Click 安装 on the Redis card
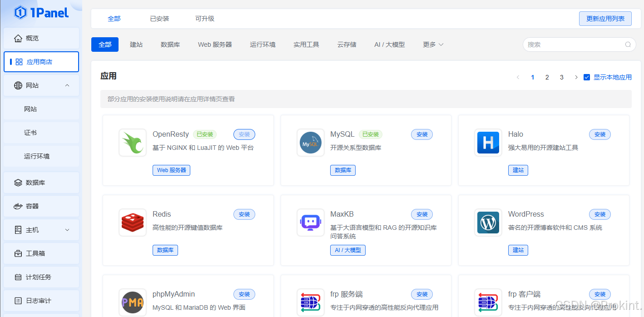The width and height of the screenshot is (644, 317). click(244, 214)
